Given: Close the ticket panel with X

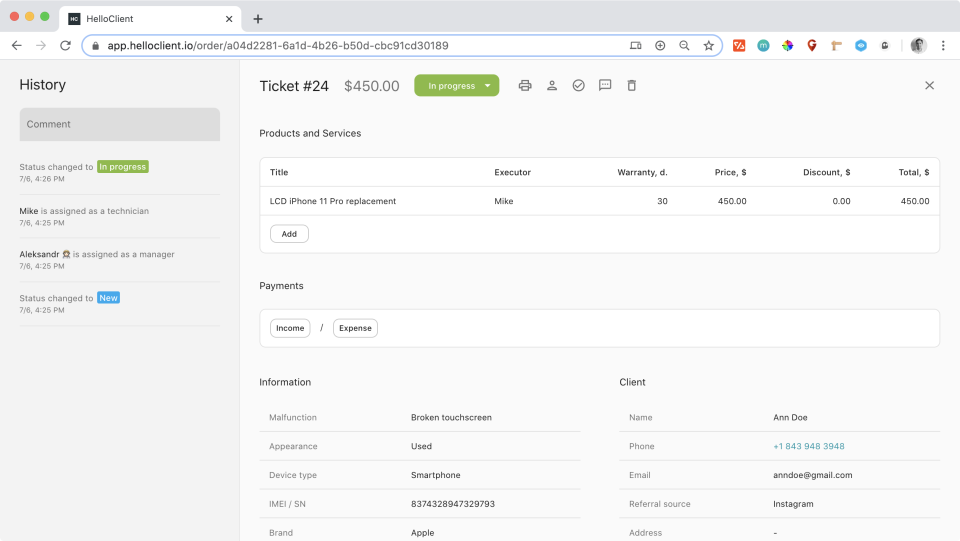Looking at the screenshot, I should [x=929, y=86].
